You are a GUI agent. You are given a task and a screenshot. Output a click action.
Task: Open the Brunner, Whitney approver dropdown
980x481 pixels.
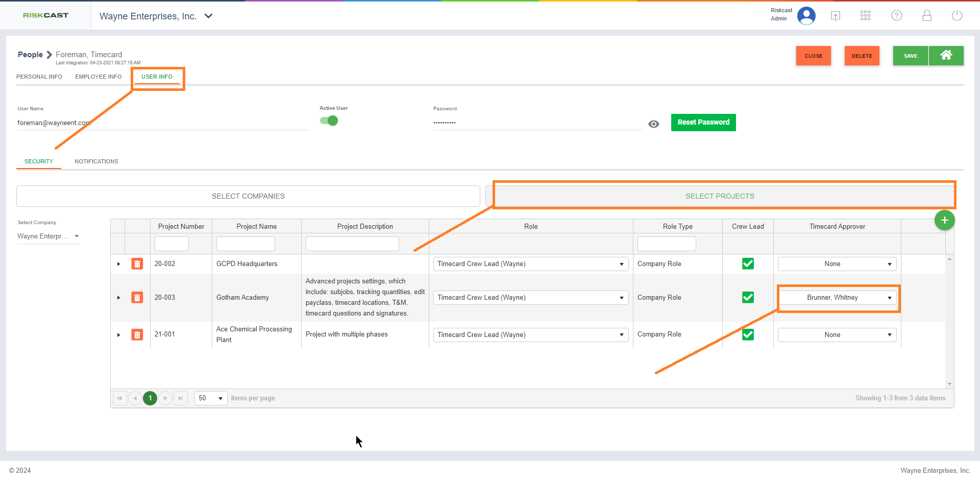[837, 298]
